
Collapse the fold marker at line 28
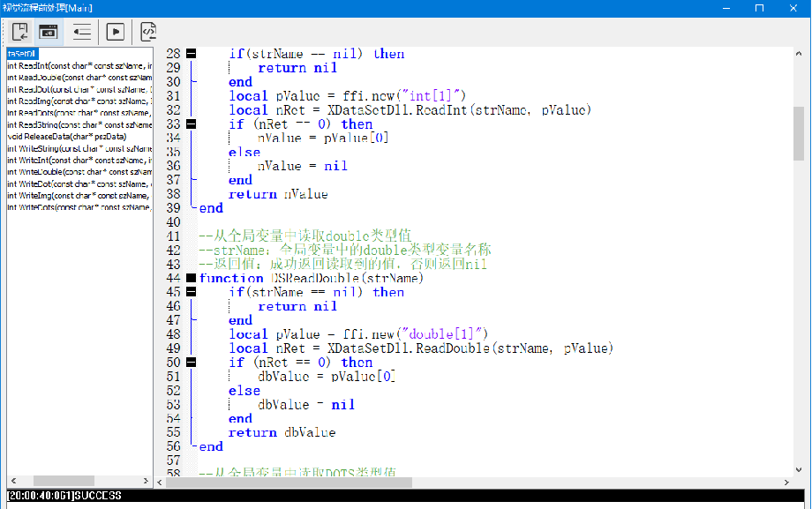[x=191, y=54]
